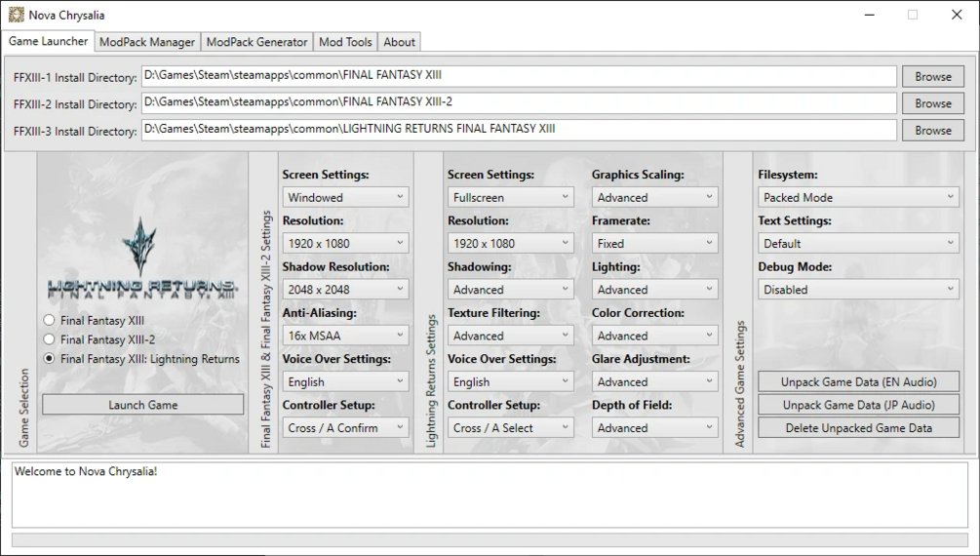Open the Cross / A Confirm controller dropdown
The width and height of the screenshot is (980, 556).
tap(345, 428)
